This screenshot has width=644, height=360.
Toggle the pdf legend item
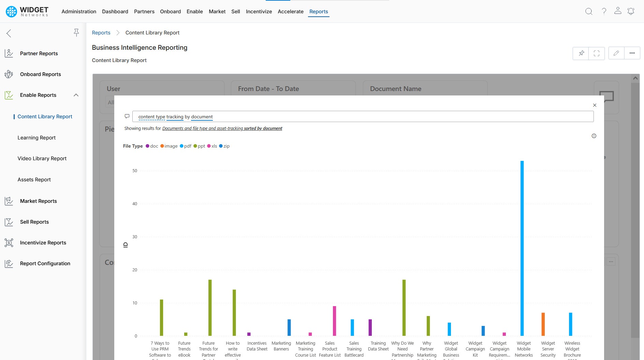click(186, 146)
